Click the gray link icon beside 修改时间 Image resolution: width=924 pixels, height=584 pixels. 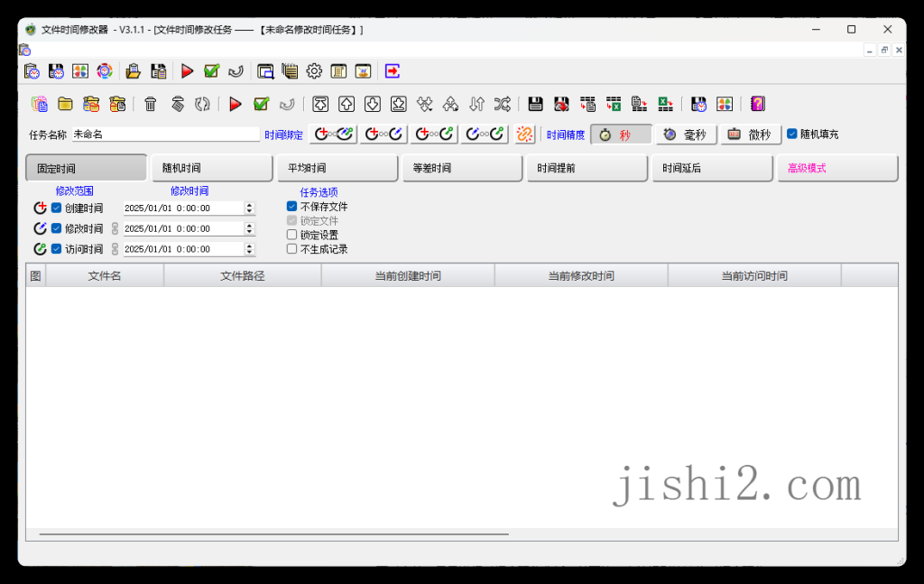pyautogui.click(x=115, y=228)
